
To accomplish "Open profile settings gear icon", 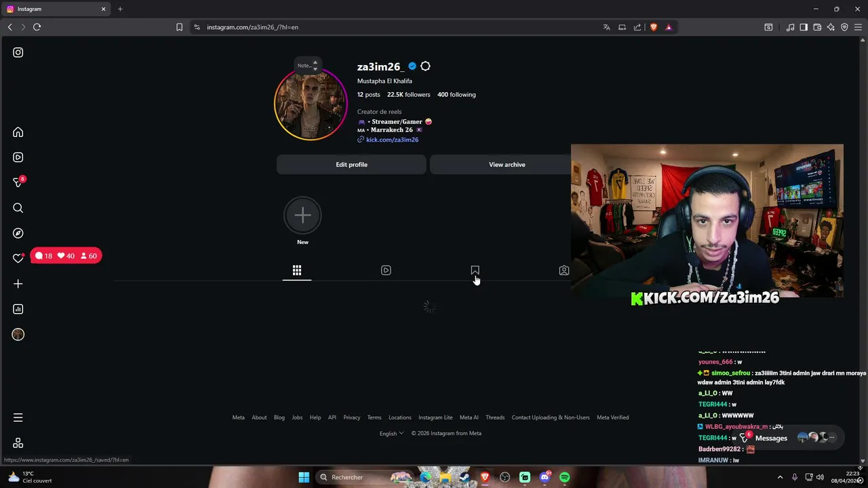I will tap(425, 66).
